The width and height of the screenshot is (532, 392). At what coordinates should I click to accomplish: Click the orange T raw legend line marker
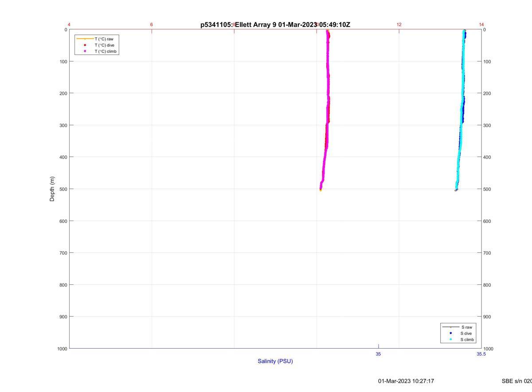(x=85, y=39)
